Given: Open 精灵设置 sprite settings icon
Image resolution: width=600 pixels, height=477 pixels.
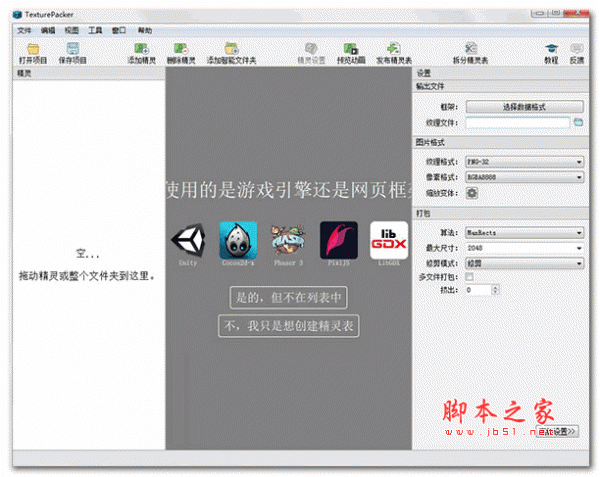Looking at the screenshot, I should tap(311, 53).
